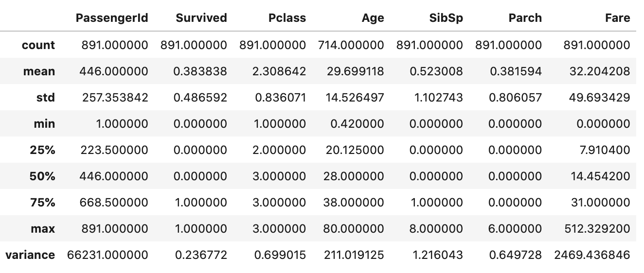644x273 pixels.
Task: Select the Parch column header
Action: pyautogui.click(x=525, y=18)
